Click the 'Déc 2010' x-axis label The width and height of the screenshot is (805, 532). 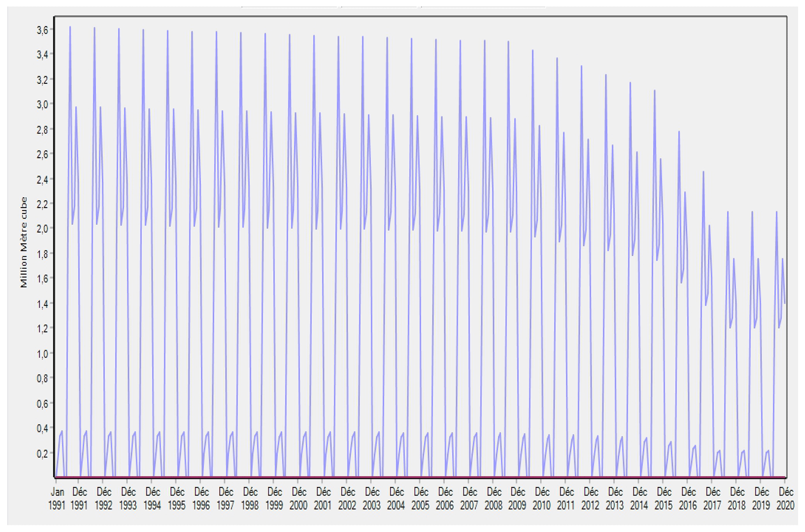pyautogui.click(x=542, y=499)
